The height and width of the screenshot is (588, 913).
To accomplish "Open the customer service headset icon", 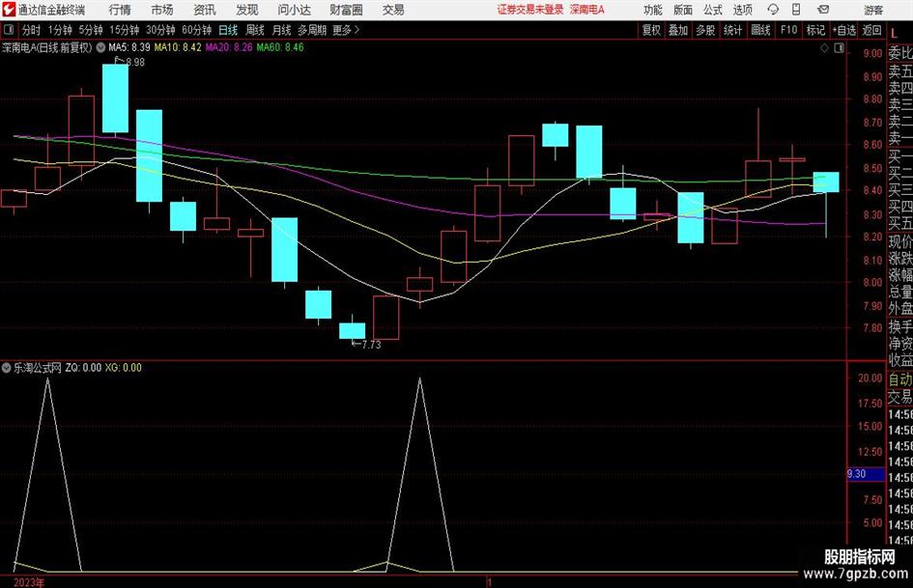I will (x=773, y=10).
